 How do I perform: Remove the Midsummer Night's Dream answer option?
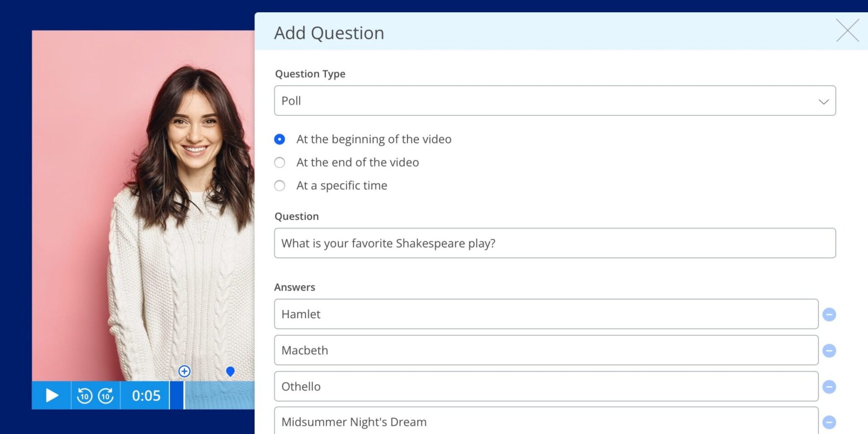[x=829, y=422]
